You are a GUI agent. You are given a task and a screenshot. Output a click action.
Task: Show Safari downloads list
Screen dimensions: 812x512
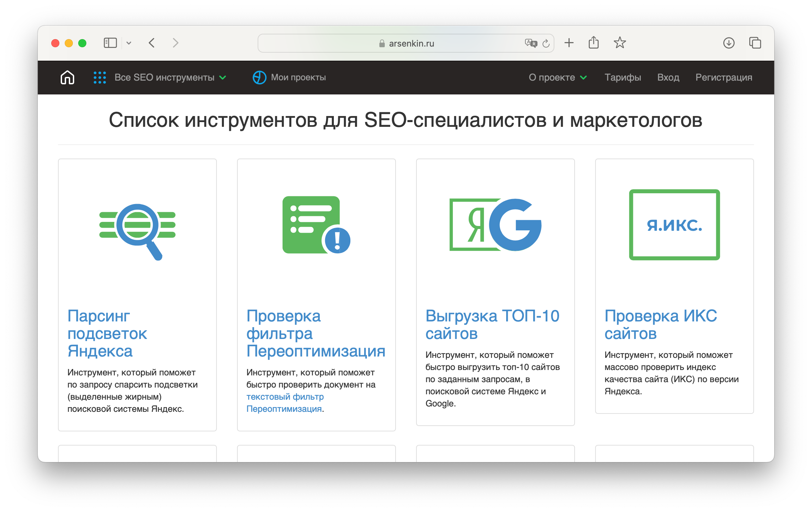coord(729,43)
